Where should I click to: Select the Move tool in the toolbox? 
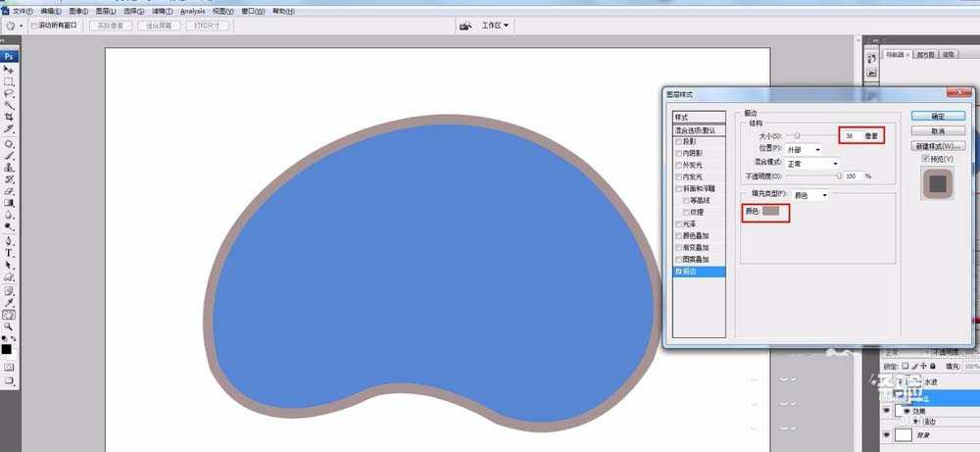[9, 70]
